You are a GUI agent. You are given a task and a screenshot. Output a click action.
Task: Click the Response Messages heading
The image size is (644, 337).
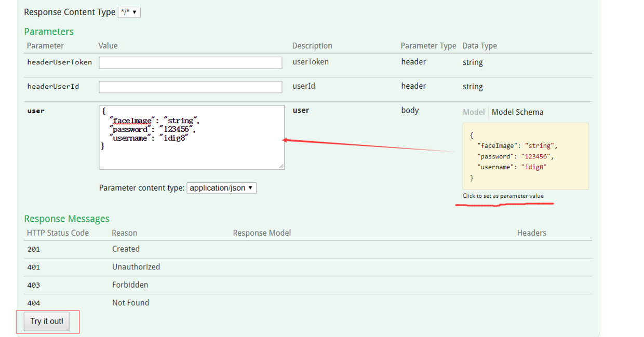[x=66, y=219]
